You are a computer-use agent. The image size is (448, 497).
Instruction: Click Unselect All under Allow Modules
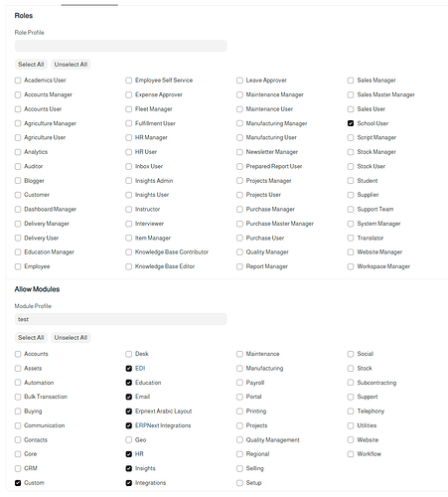pyautogui.click(x=71, y=338)
